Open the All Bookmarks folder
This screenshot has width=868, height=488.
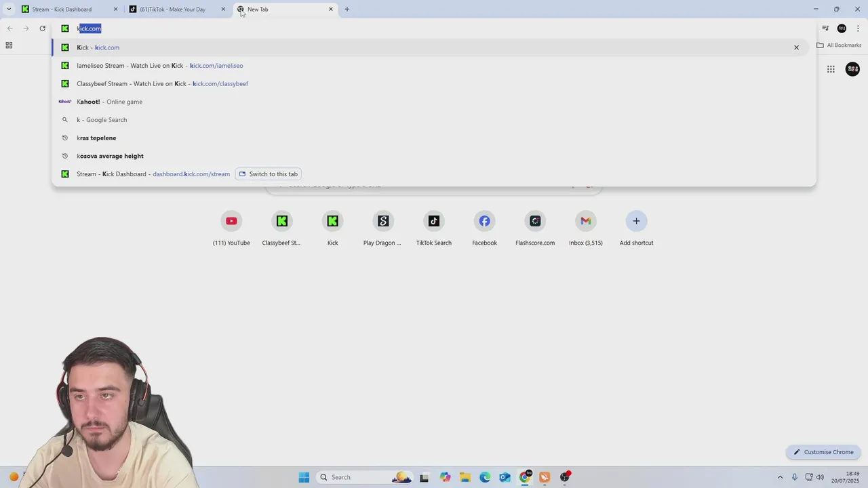tap(839, 45)
